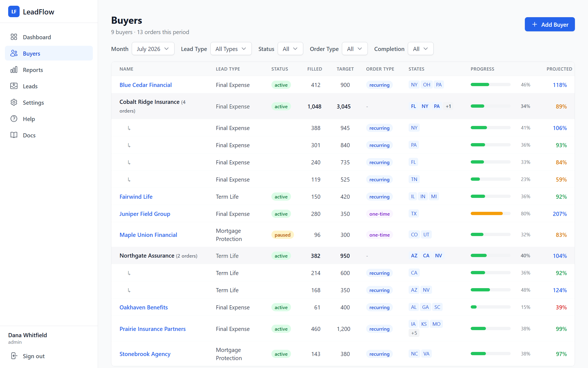Open the Completion filter dropdown
The height and width of the screenshot is (368, 588).
[421, 49]
